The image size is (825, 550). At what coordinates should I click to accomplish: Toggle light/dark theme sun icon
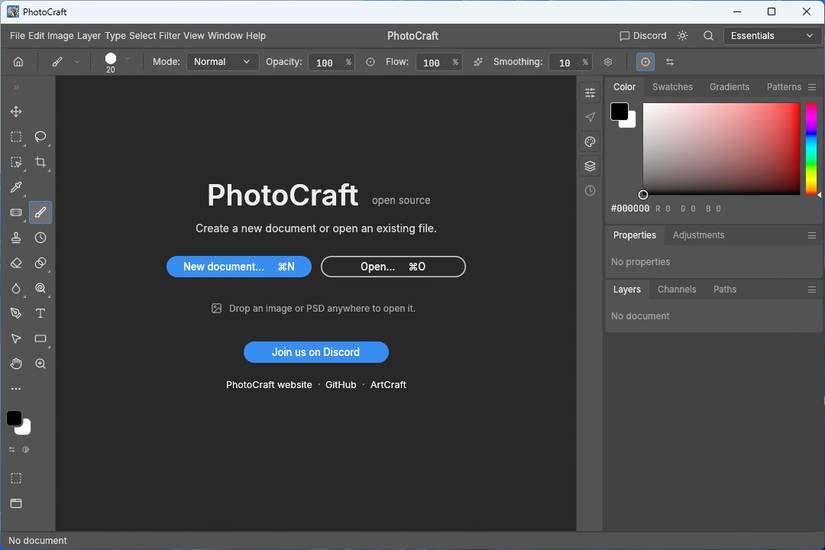pyautogui.click(x=682, y=36)
